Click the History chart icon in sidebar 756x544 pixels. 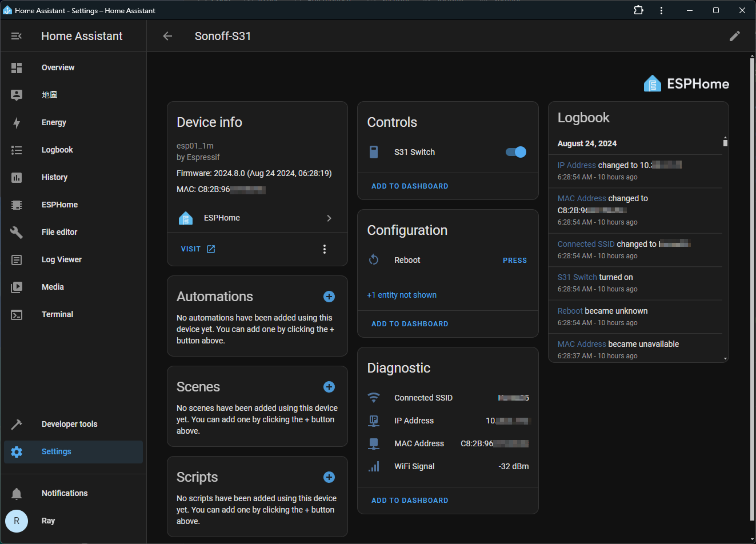click(17, 177)
